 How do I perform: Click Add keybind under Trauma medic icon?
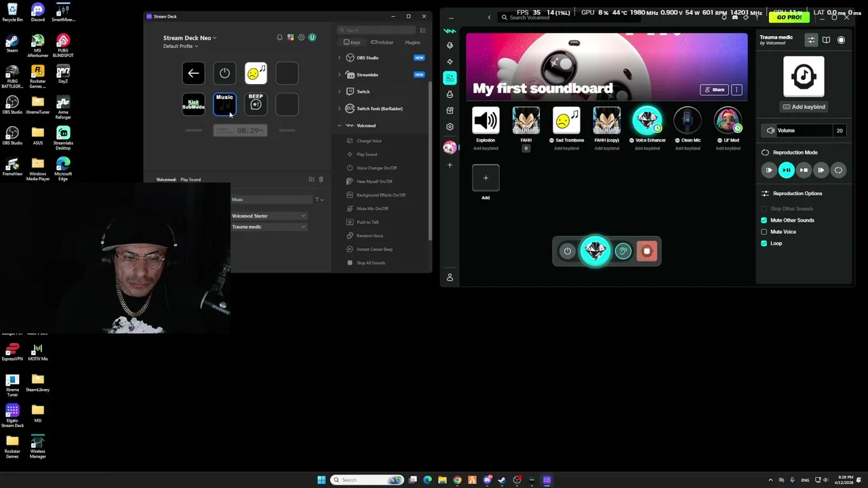[x=804, y=106]
